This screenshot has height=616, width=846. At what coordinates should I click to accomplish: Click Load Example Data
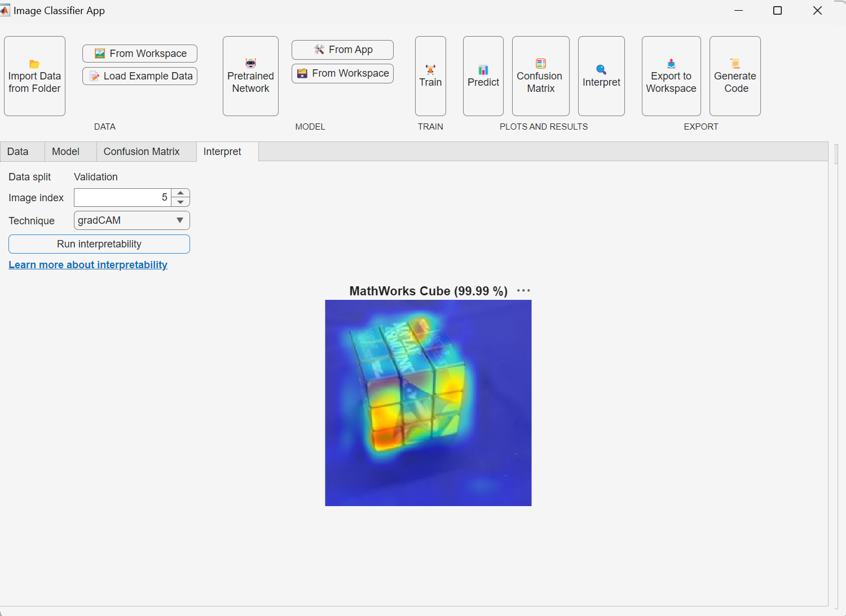[x=140, y=76]
